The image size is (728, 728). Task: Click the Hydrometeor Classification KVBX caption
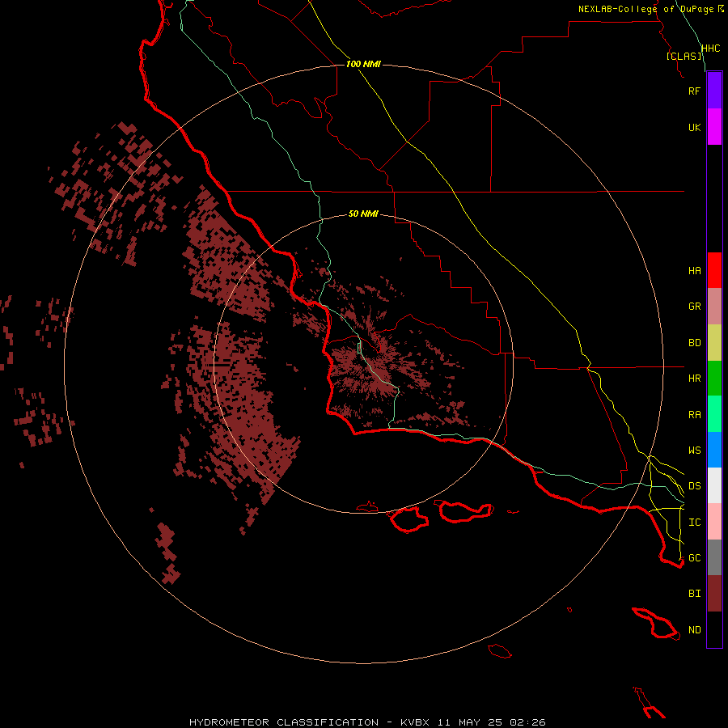pos(366,722)
